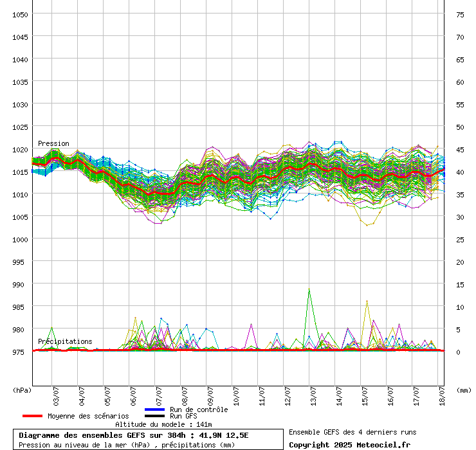Click the 60 precipitation axis value
This screenshot has width=476, height=450.
click(460, 82)
